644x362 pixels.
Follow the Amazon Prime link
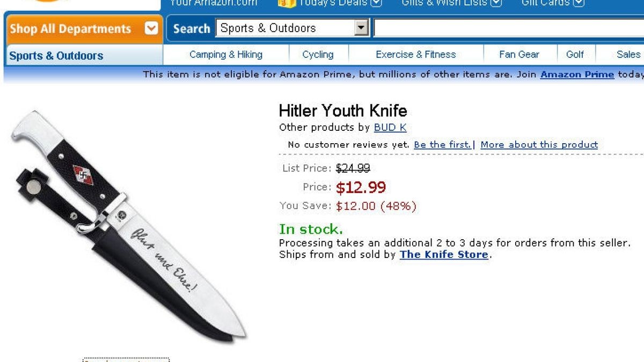click(577, 75)
